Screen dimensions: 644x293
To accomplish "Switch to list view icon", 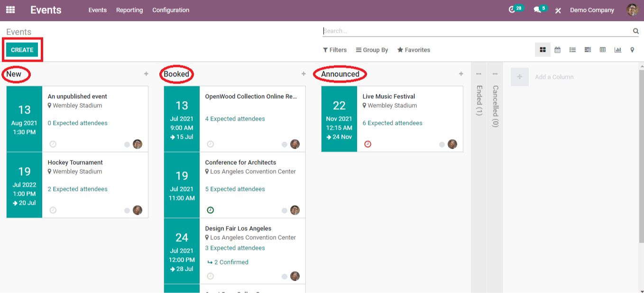I will 572,50.
